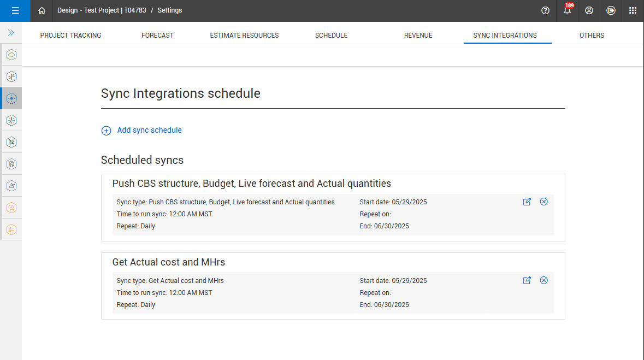
Task: Open notifications bell with 189 badge
Action: pyautogui.click(x=567, y=10)
